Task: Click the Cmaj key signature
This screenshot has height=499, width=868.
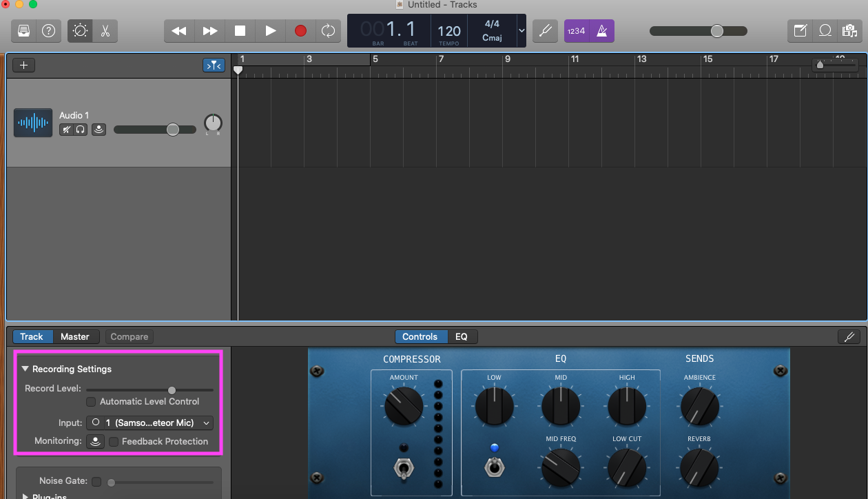Action: click(492, 38)
